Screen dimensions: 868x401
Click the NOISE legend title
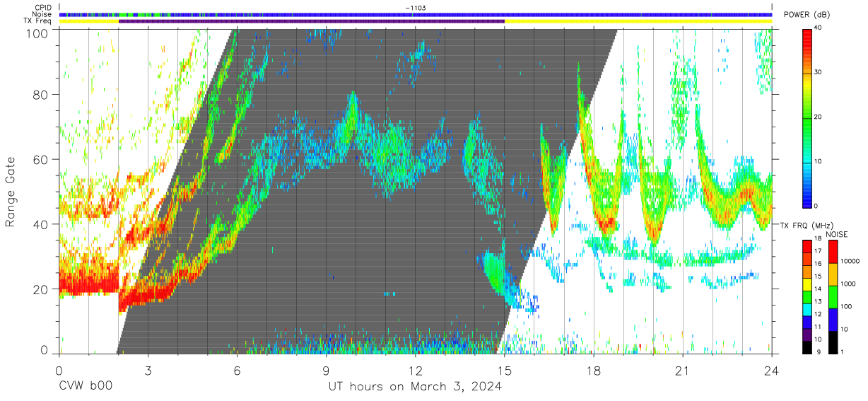pos(837,234)
